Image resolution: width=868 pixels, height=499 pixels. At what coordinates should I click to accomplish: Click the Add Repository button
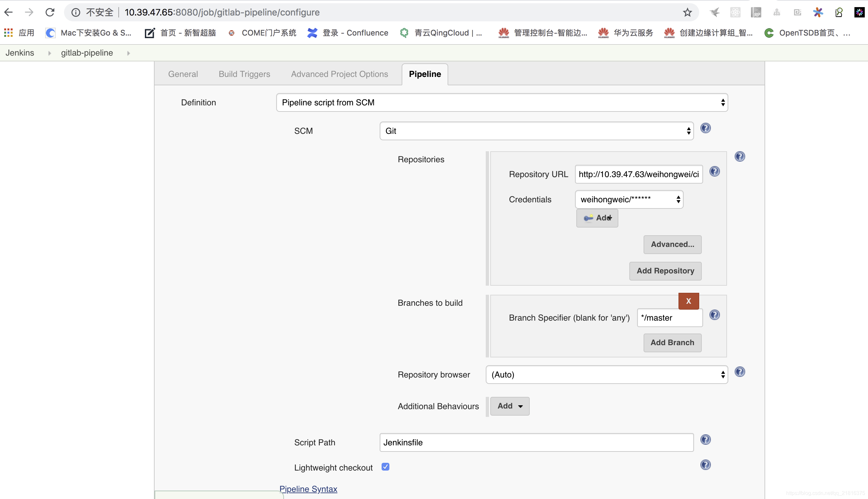coord(665,270)
